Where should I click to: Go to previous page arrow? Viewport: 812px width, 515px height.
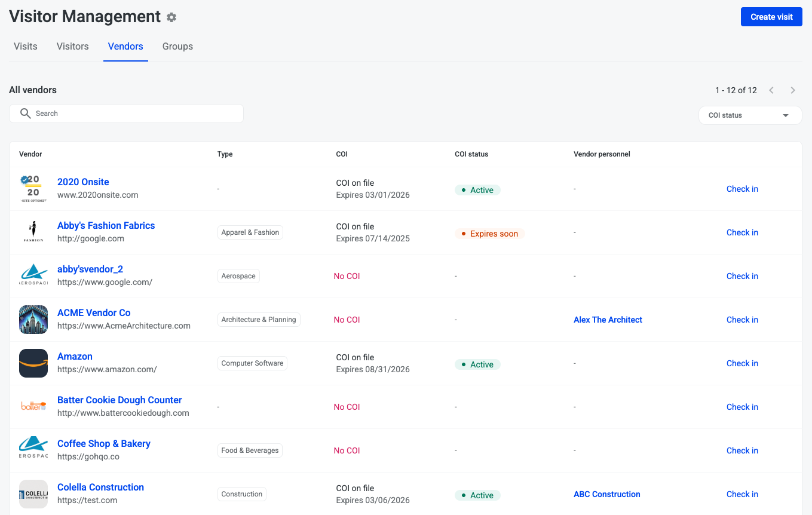click(x=771, y=90)
